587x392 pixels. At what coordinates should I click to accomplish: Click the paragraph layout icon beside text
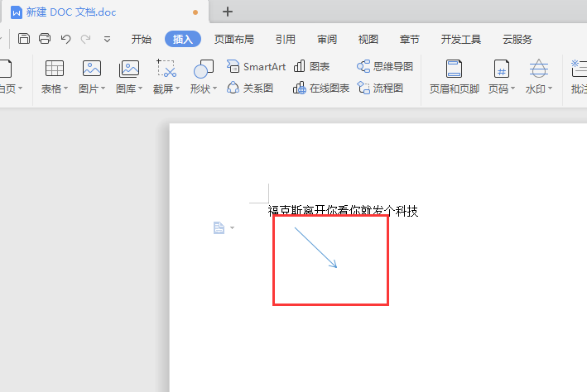click(x=219, y=227)
